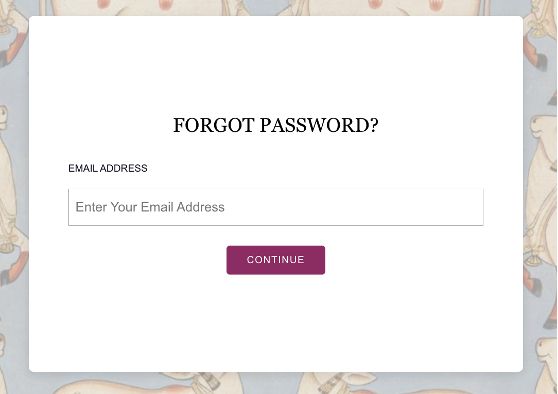The width and height of the screenshot is (558, 394).
Task: Click the red hoof detail on the left background
Action: (14, 267)
